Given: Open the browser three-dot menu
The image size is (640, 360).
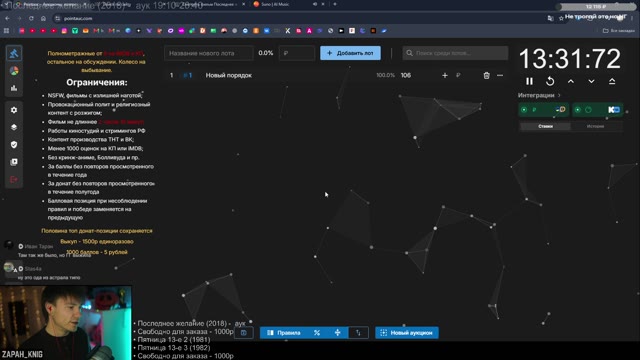Looking at the screenshot, I should coord(632,18).
